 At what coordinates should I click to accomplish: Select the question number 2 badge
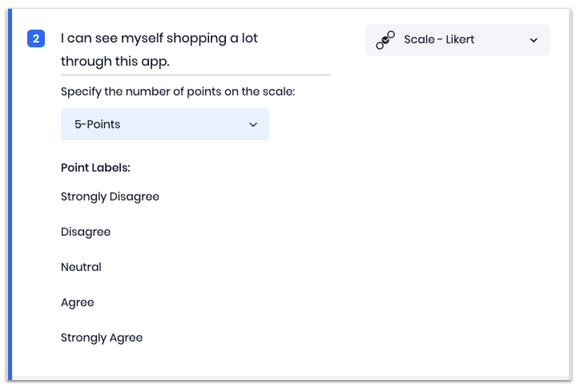pos(36,38)
